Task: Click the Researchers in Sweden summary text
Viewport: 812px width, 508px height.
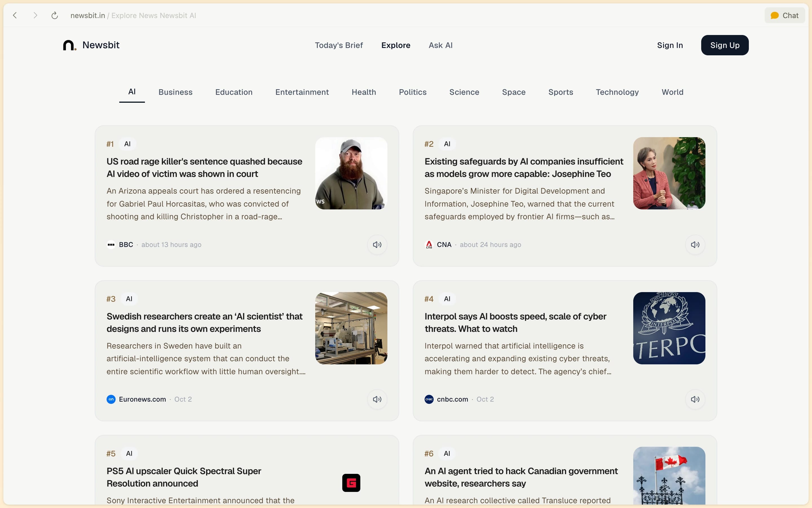Action: [206, 358]
